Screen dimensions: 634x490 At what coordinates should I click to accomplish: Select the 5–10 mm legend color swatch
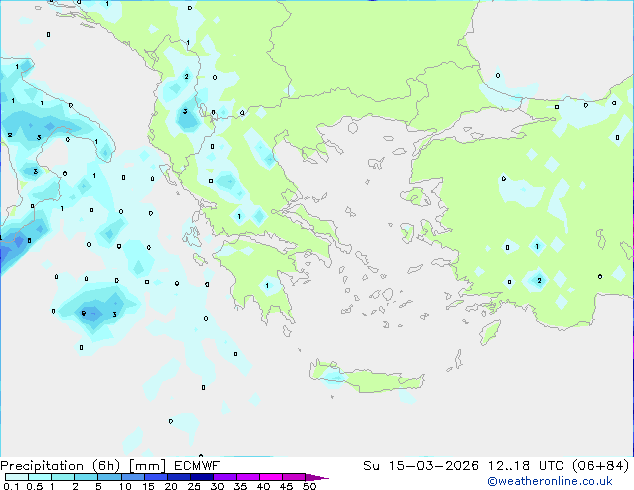[109, 477]
